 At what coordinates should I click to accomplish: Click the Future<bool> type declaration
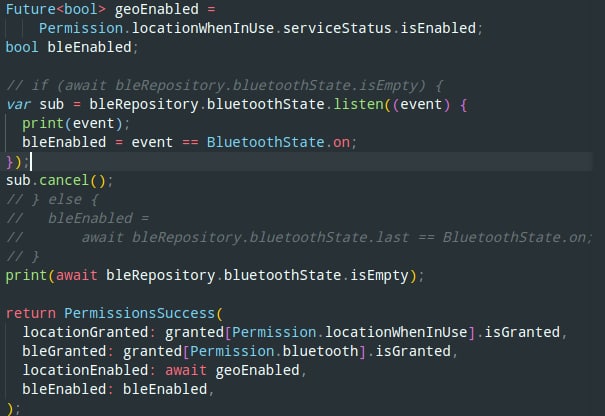(56, 9)
